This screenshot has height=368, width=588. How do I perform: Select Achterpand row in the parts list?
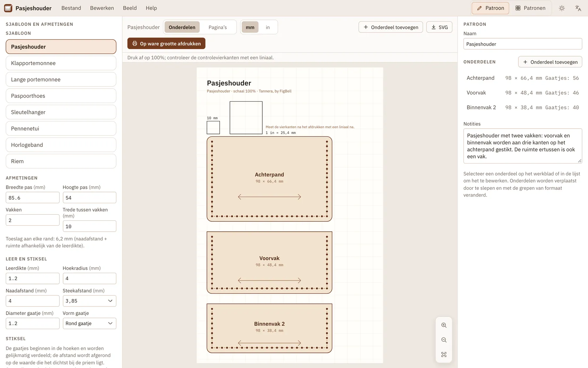(523, 78)
